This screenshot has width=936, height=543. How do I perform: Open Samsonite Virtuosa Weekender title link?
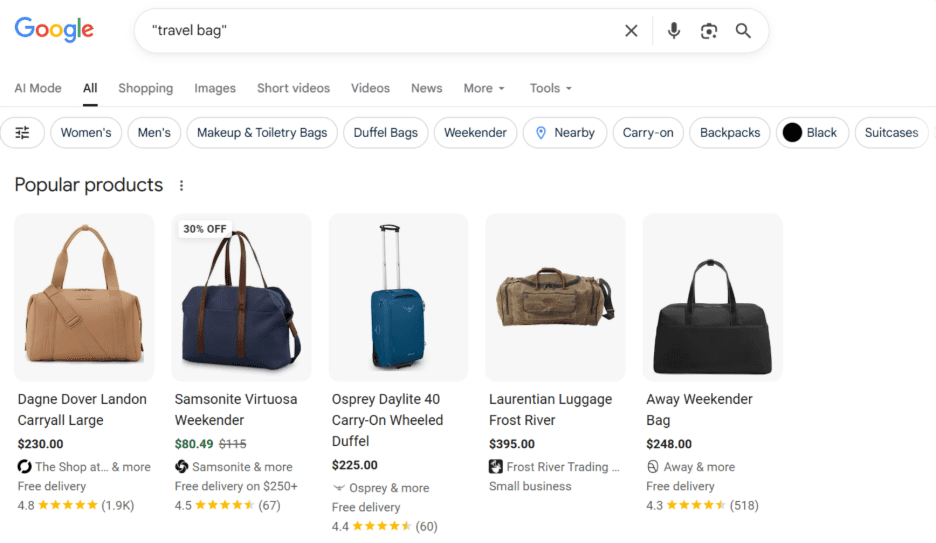coord(236,409)
